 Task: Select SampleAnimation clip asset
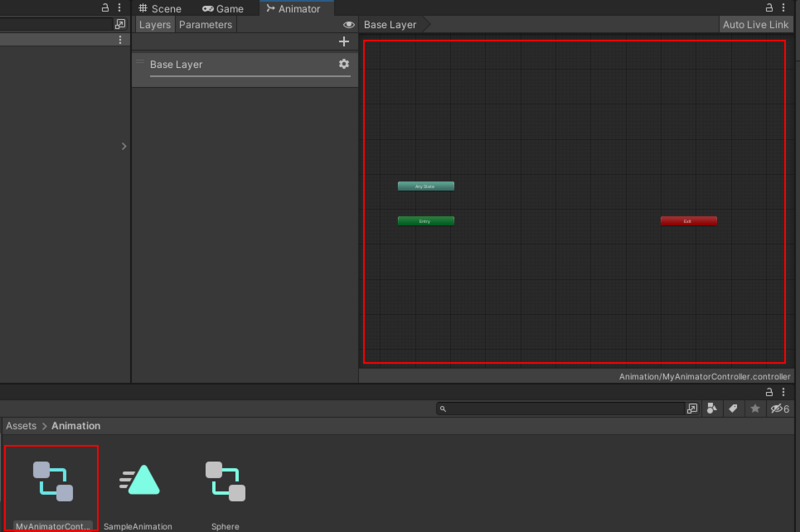pos(138,496)
